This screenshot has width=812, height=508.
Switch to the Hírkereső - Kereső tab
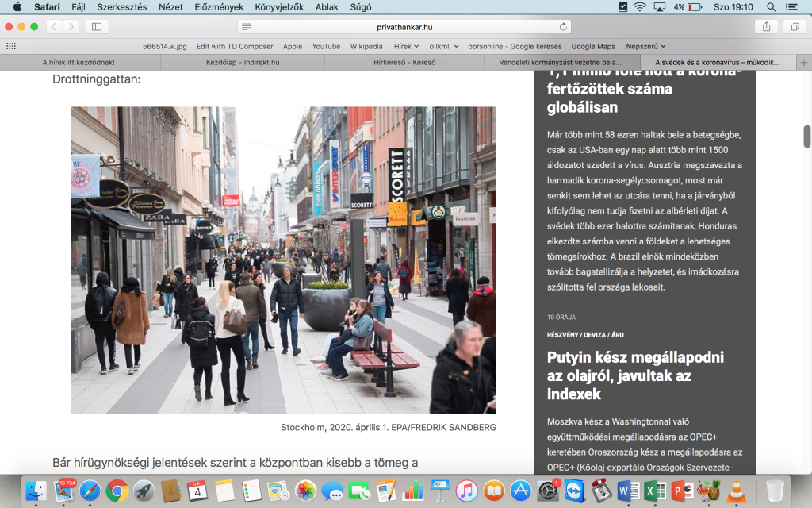tap(402, 61)
